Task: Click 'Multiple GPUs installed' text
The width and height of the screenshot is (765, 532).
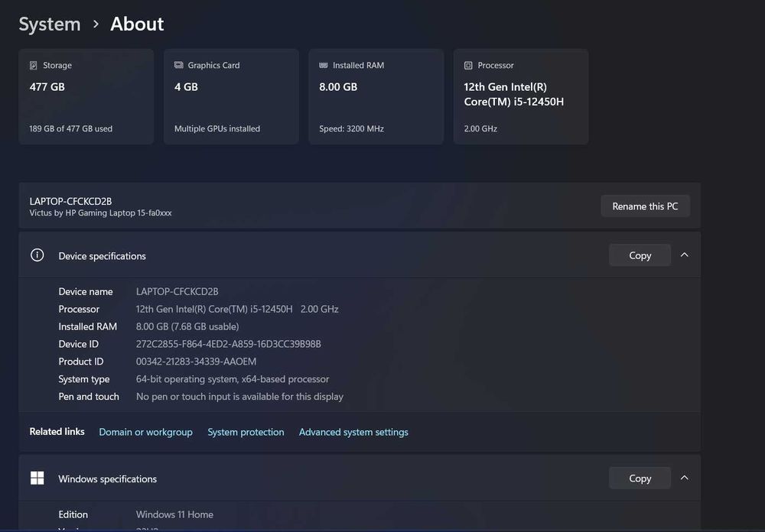Action: point(217,128)
